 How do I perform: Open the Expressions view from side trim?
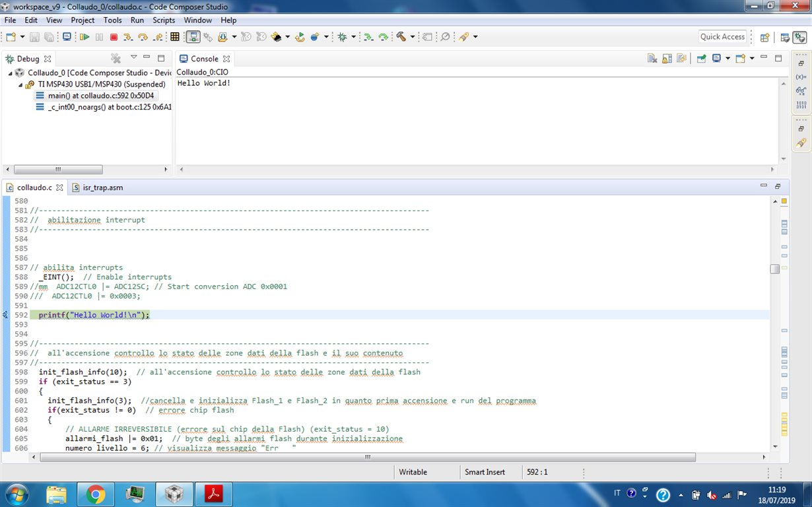(x=801, y=90)
